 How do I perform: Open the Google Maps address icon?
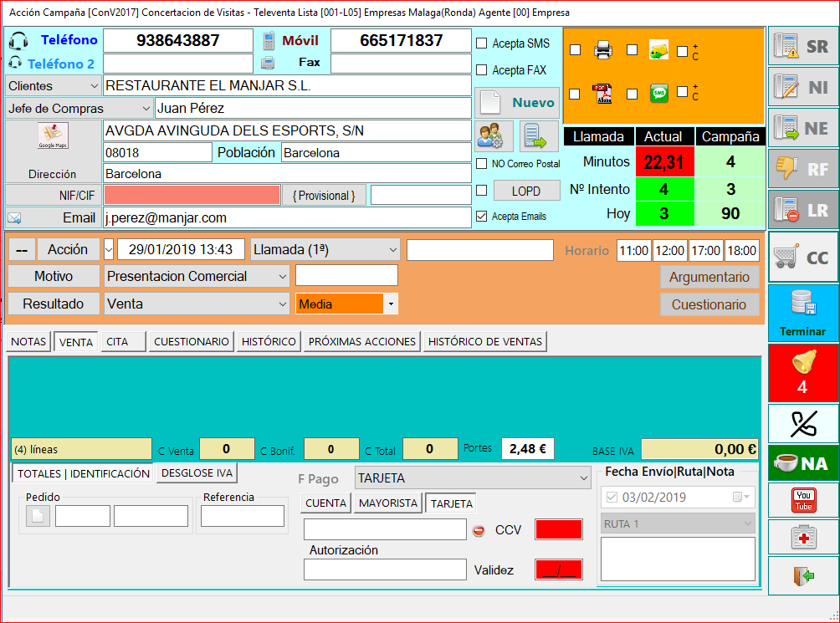click(x=53, y=135)
